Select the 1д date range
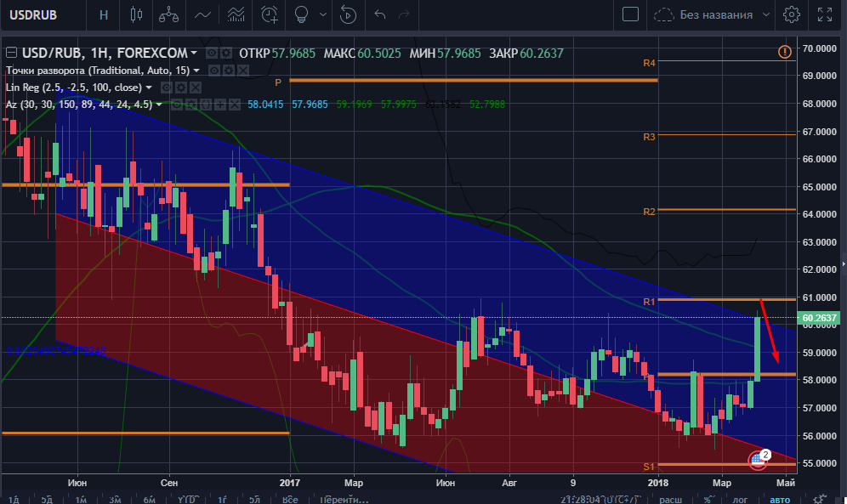This screenshot has height=504, width=847. pyautogui.click(x=13, y=500)
